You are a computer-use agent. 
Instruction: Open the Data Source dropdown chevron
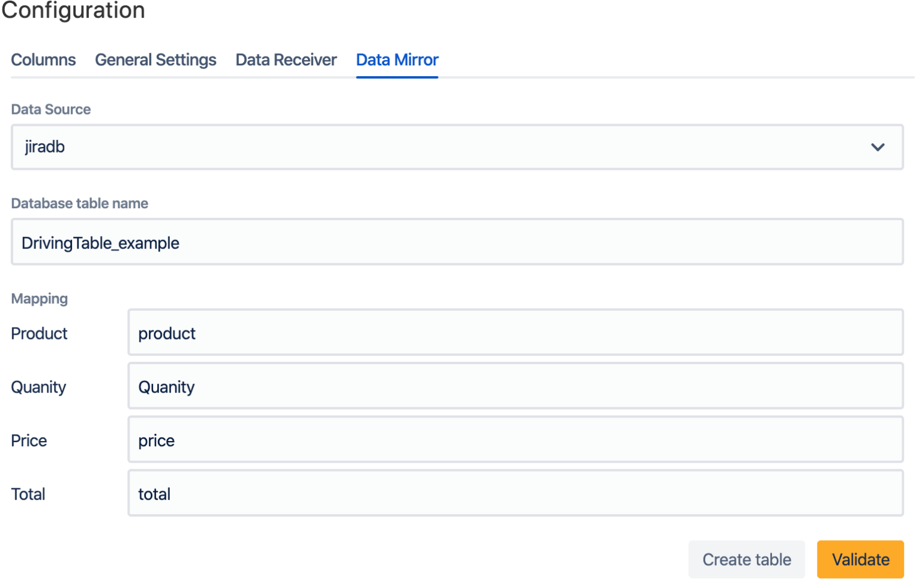[x=878, y=146]
